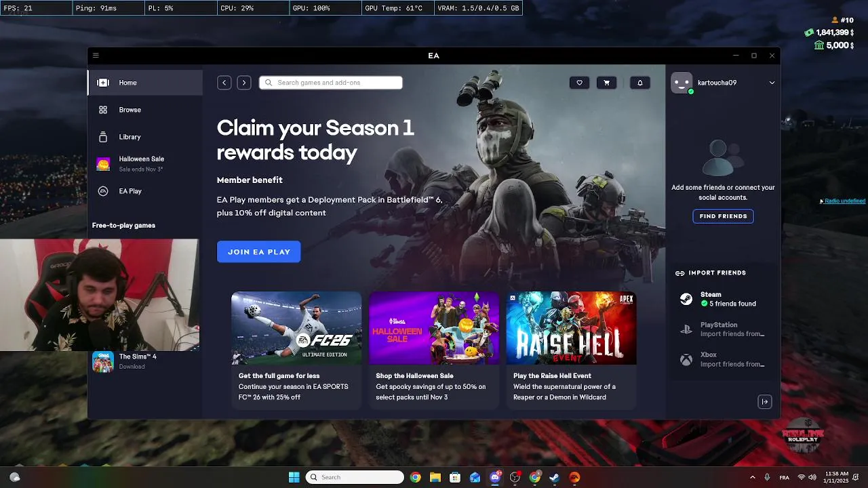Open the Browse section
Screen dimensions: 868x488
click(x=145, y=110)
